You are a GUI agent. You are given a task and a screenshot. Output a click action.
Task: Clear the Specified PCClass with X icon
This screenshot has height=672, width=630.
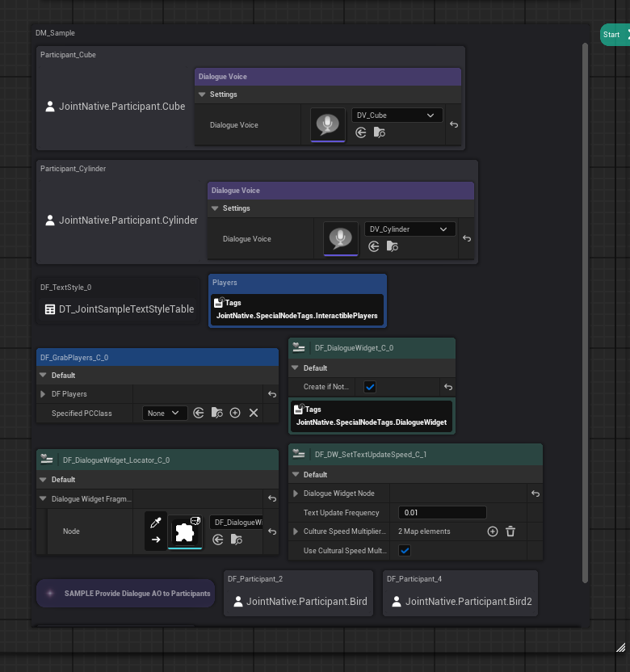coord(253,413)
